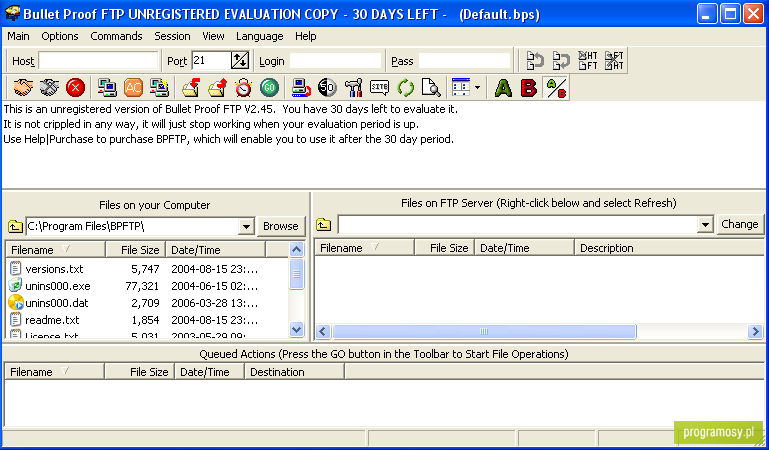Click second file-pair arrow icon beside Pass
Screen dimensions: 769x450
coord(561,60)
